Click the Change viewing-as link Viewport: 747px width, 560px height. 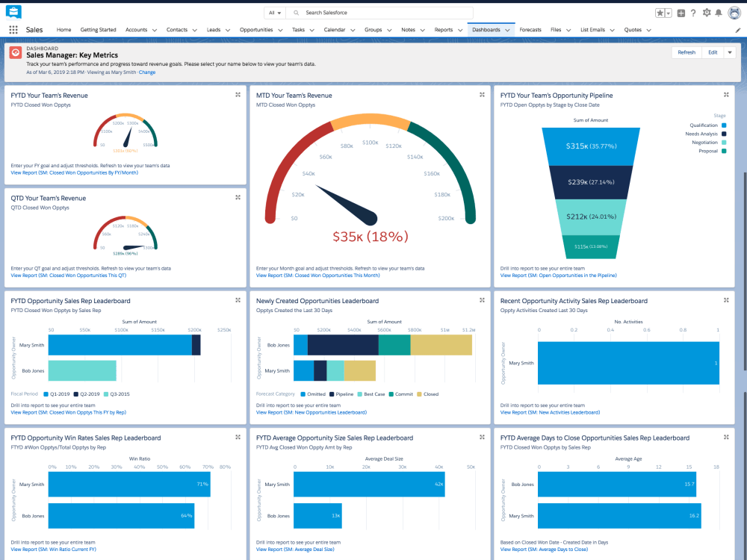[x=147, y=72]
